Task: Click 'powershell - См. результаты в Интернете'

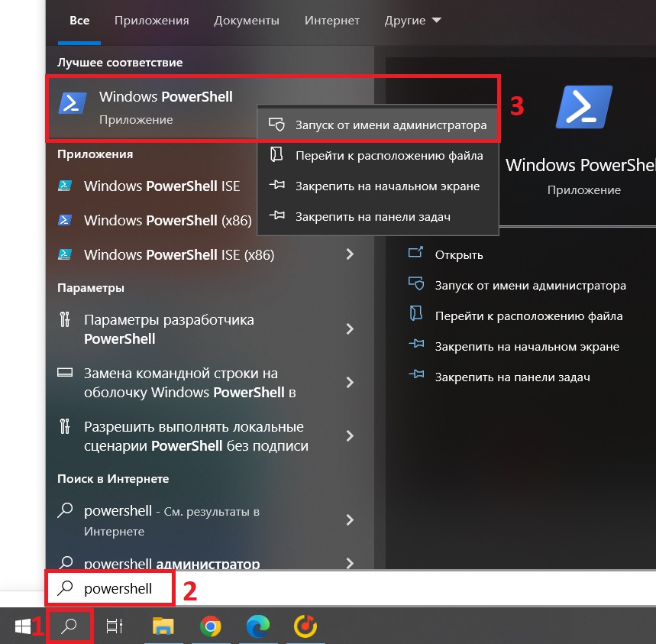Action: (172, 520)
